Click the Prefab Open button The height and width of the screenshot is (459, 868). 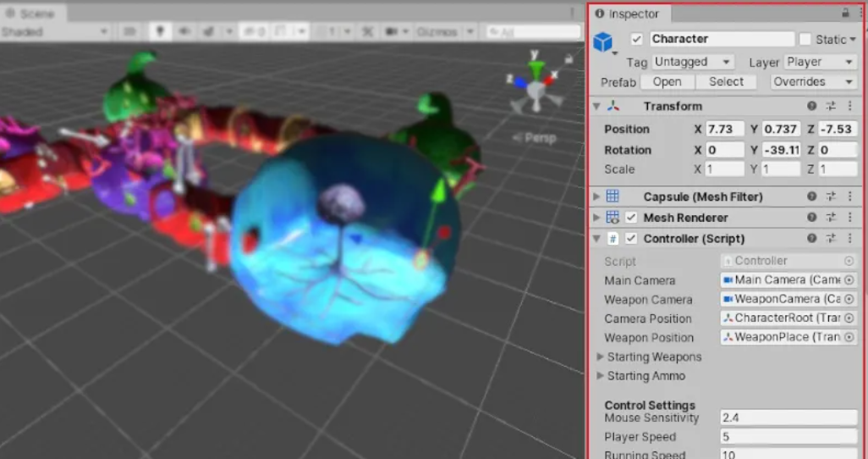(x=667, y=82)
